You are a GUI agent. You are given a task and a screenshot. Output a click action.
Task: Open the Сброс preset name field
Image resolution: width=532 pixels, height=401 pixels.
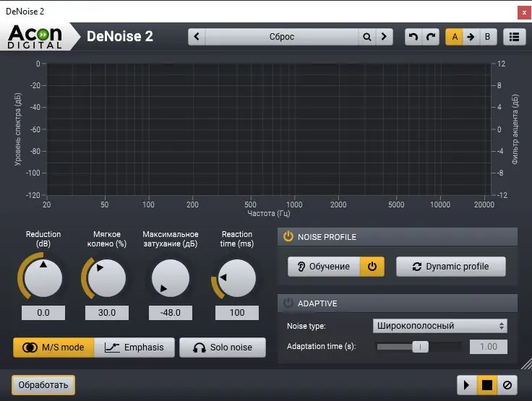282,37
